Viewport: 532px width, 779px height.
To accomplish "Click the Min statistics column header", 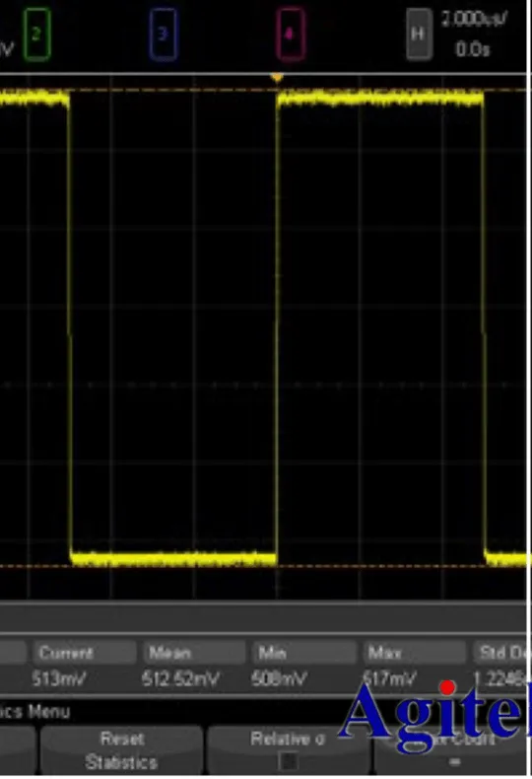I will pyautogui.click(x=273, y=653).
